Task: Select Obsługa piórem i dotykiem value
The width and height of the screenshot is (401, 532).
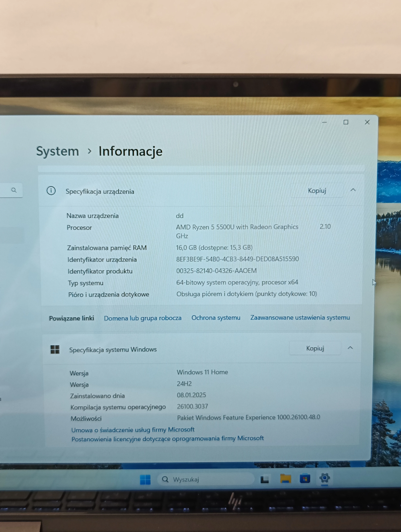Action: pyautogui.click(x=247, y=294)
